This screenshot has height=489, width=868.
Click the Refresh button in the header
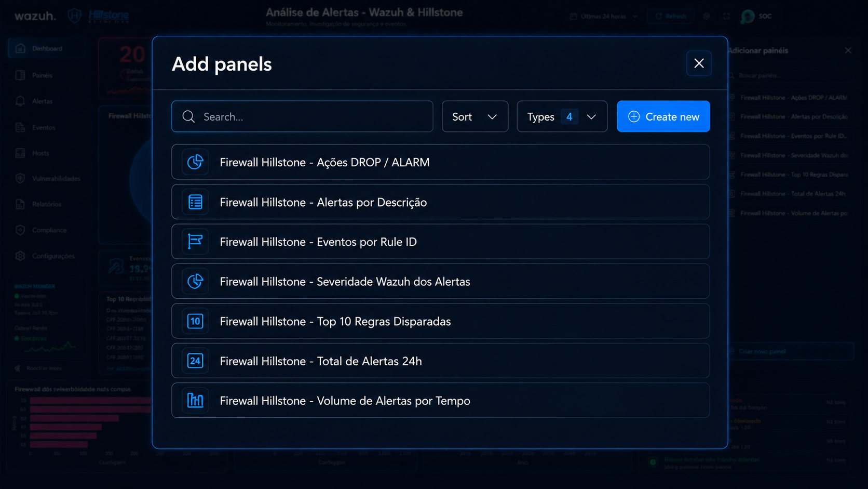pos(671,16)
